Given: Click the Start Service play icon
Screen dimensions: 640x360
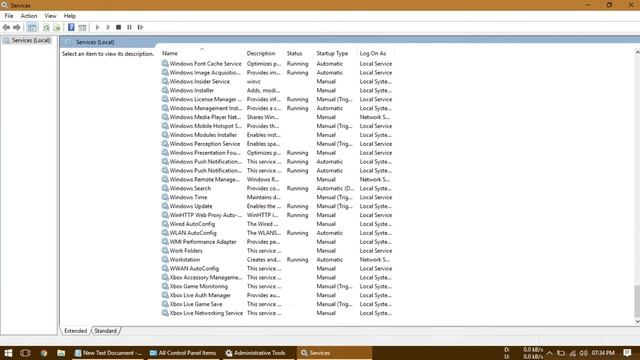Looking at the screenshot, I should point(97,27).
